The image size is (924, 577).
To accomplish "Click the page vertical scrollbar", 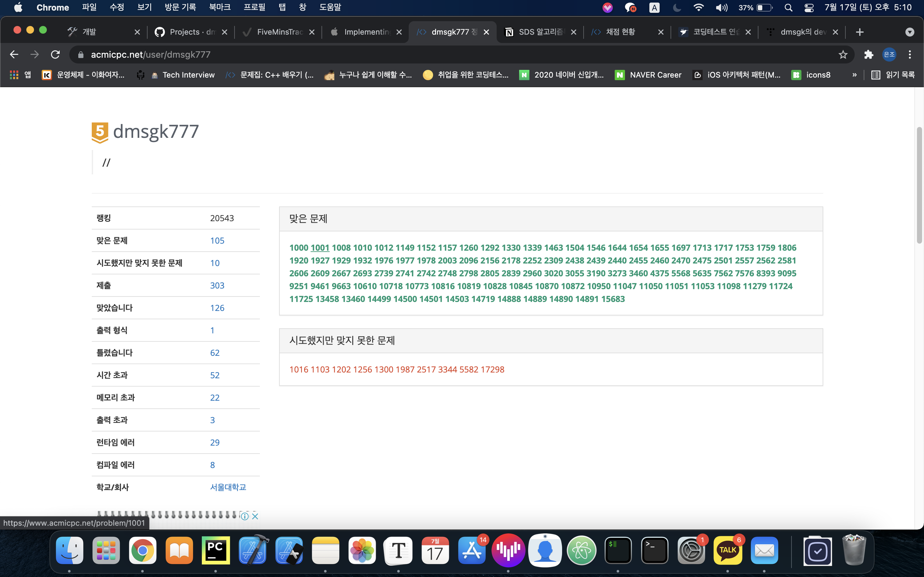I will pyautogui.click(x=919, y=186).
